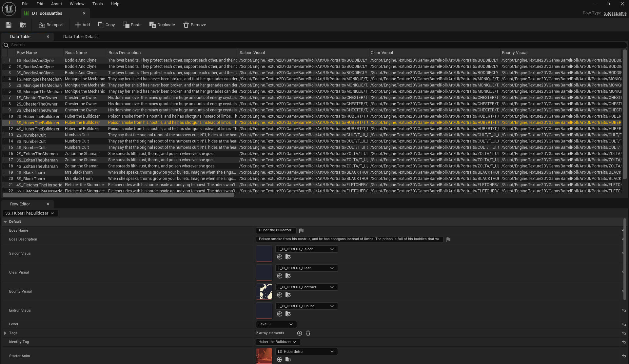629x364 pixels.
Task: Open the row selector dropdown 3S_HuberTheBulldozer
Action: pos(30,213)
